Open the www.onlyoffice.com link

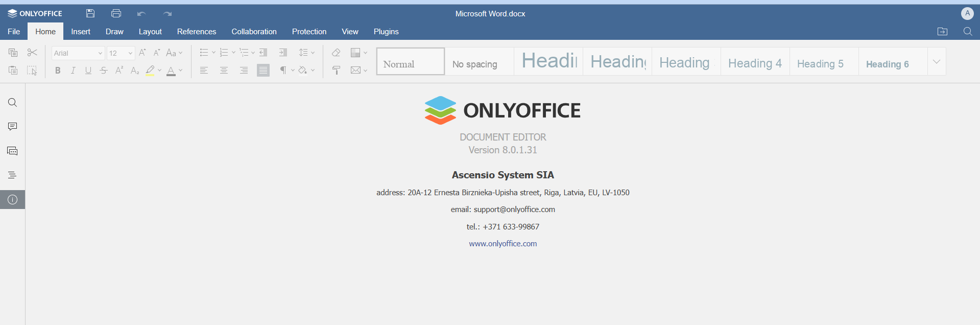tap(503, 244)
